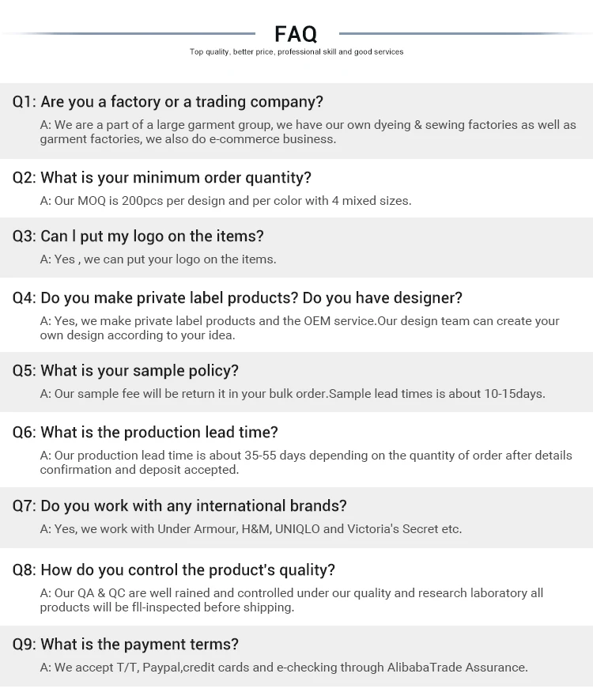The image size is (593, 700).
Task: Click the 35-55 days lead time answer
Action: pos(305,463)
